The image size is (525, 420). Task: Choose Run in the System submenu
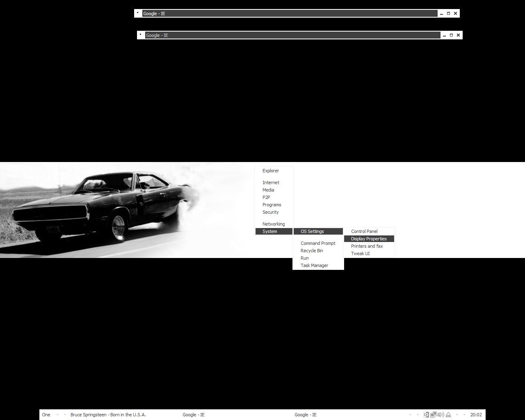pyautogui.click(x=318, y=258)
